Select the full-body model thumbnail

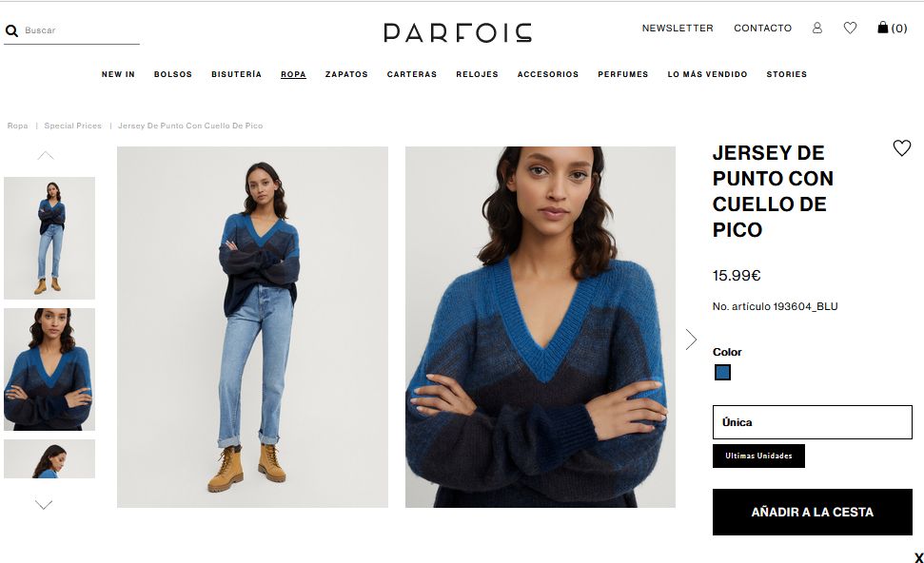[49, 238]
